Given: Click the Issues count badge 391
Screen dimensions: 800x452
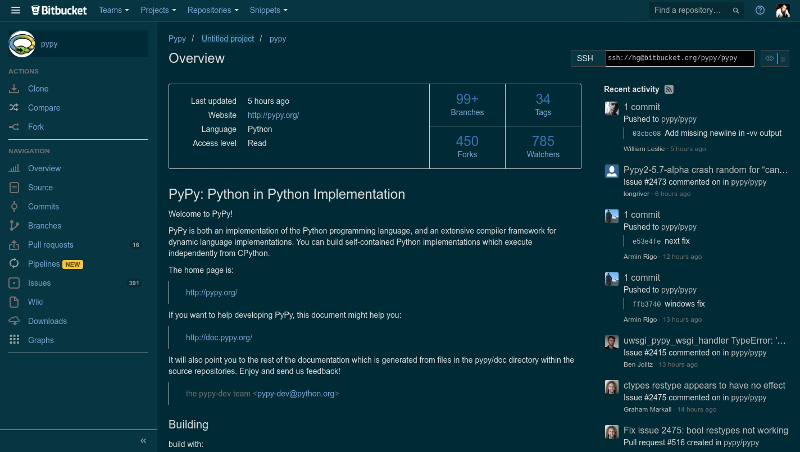Looking at the screenshot, I should 134,283.
